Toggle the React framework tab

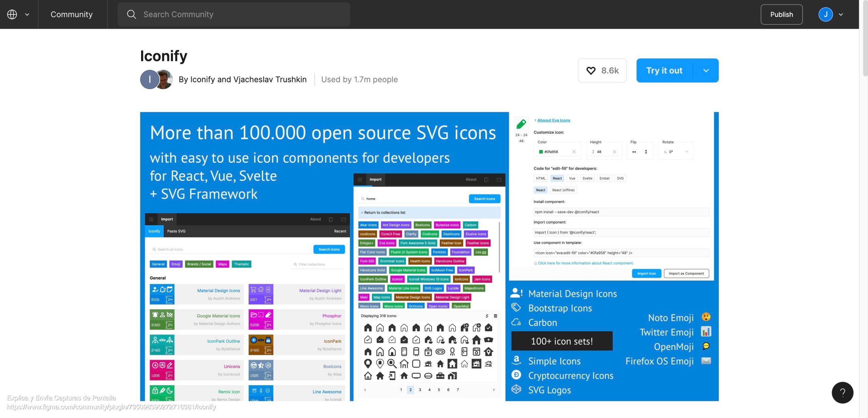[x=556, y=178]
